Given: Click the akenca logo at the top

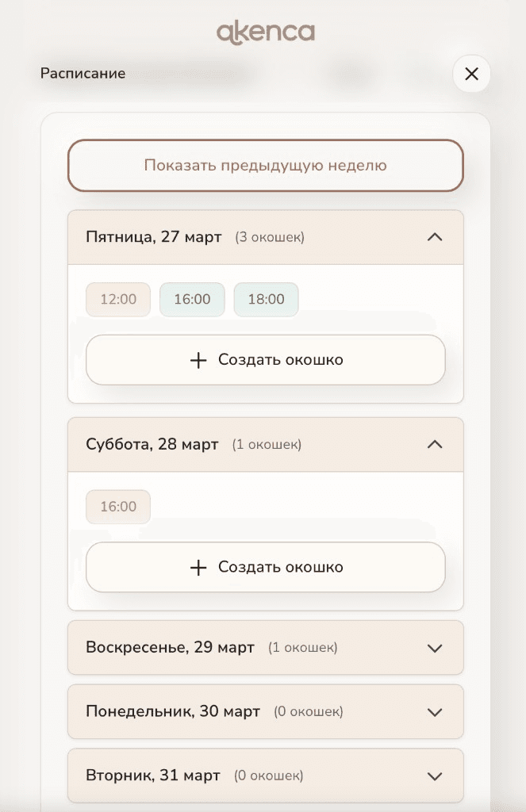Looking at the screenshot, I should pos(265,33).
